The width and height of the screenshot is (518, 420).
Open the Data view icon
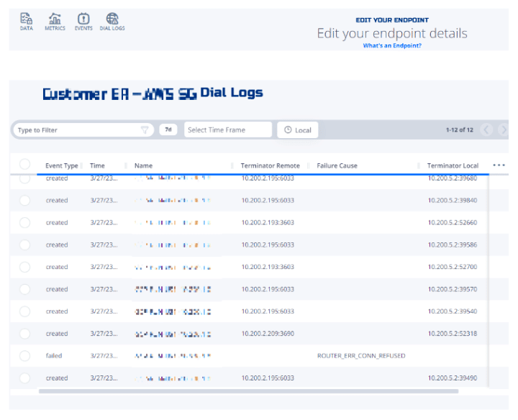click(27, 19)
